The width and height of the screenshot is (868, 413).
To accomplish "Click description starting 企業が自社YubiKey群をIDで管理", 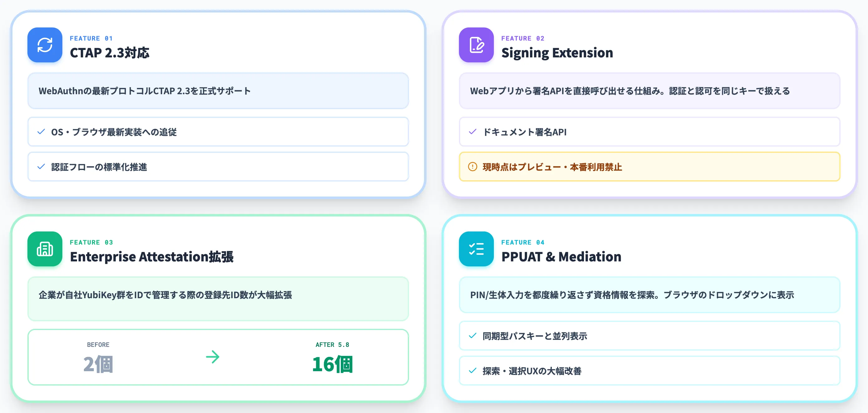I will click(165, 295).
